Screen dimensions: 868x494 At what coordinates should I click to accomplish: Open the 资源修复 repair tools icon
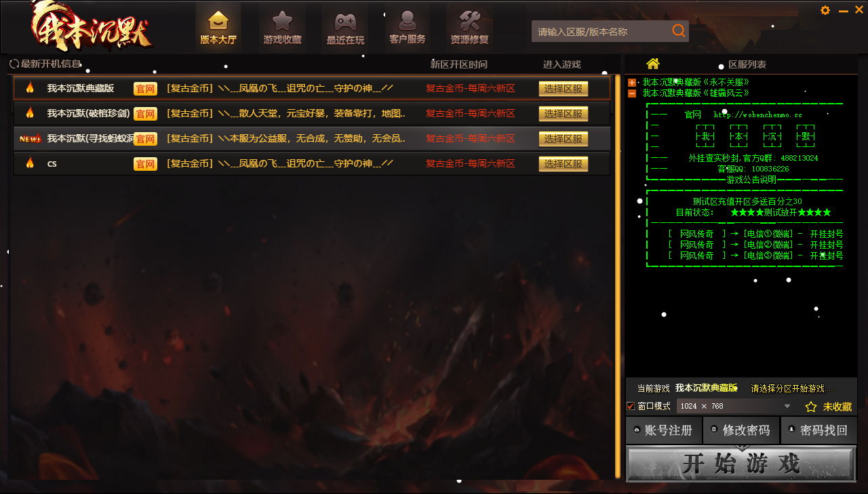pos(469,20)
